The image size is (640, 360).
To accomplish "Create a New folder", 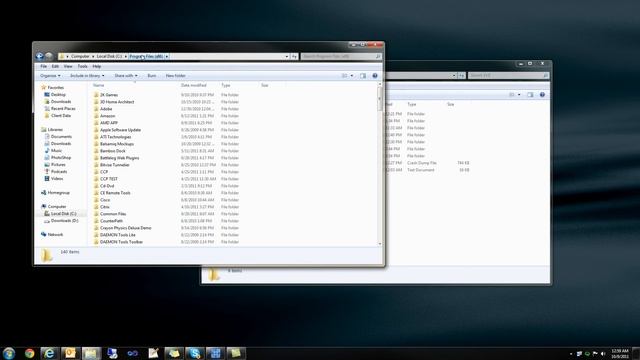I will (176, 76).
